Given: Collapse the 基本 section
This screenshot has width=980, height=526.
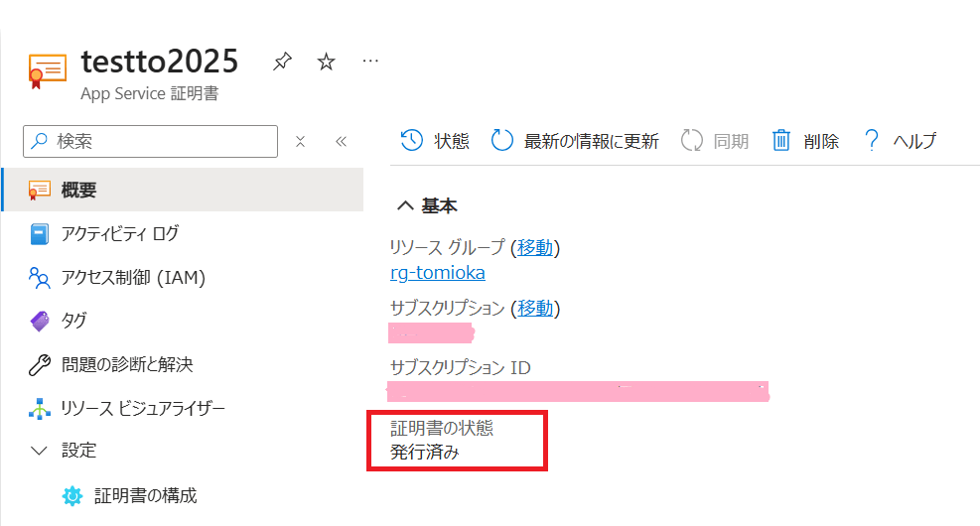Looking at the screenshot, I should (x=405, y=206).
